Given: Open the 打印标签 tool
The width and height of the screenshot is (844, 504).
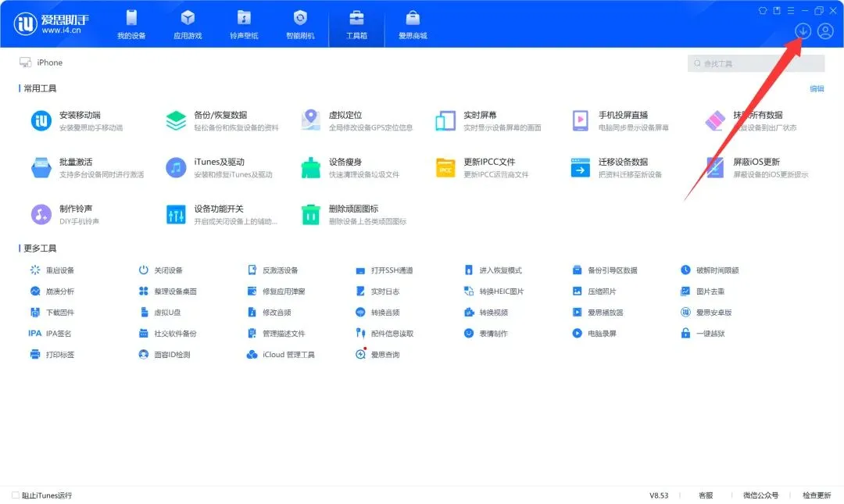Looking at the screenshot, I should pyautogui.click(x=52, y=354).
